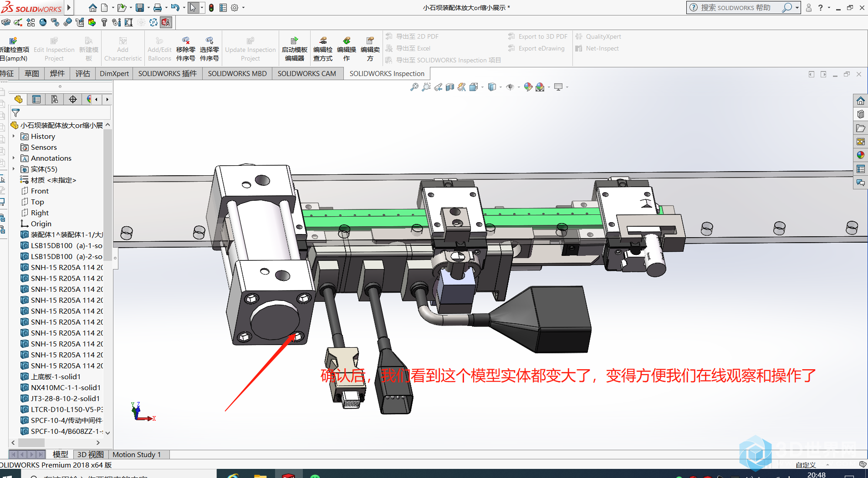
Task: Open SOLIDWORKS Resources home task pane icon
Action: (860, 101)
